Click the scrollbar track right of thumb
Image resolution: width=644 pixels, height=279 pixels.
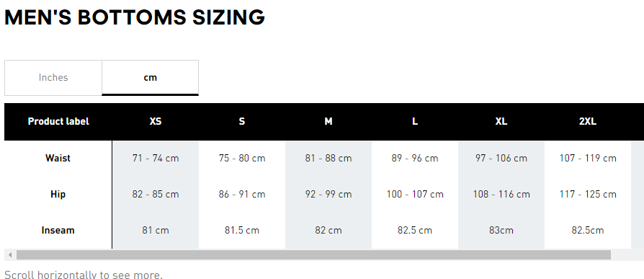[627, 255]
